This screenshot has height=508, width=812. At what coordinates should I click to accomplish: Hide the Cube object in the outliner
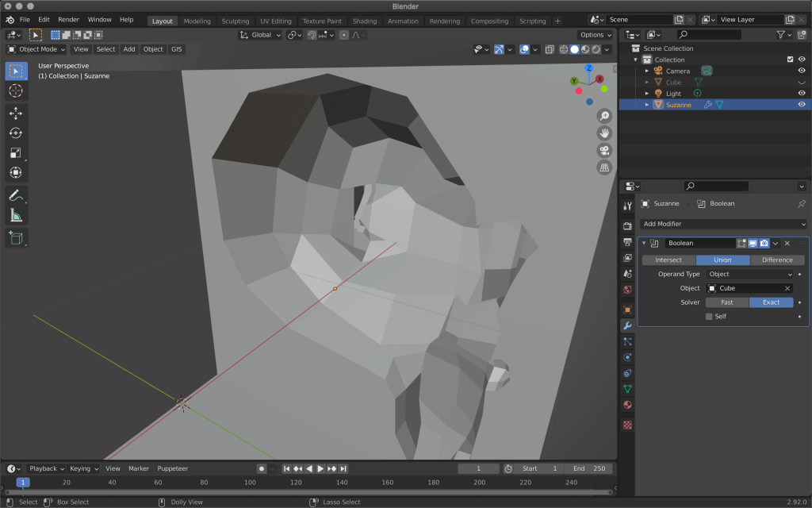coord(802,82)
